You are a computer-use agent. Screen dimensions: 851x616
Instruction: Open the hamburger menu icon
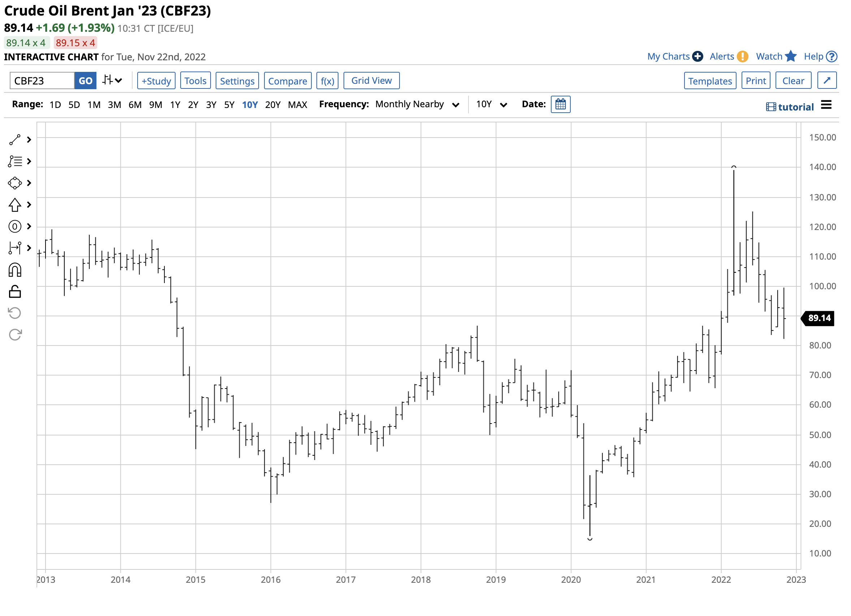point(826,105)
